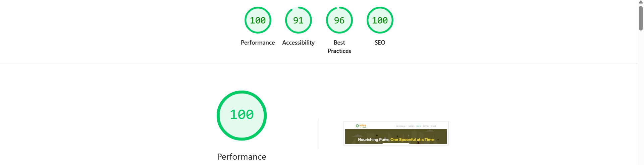Click the scrollbar up arrow
This screenshot has width=644, height=165.
(x=641, y=2)
